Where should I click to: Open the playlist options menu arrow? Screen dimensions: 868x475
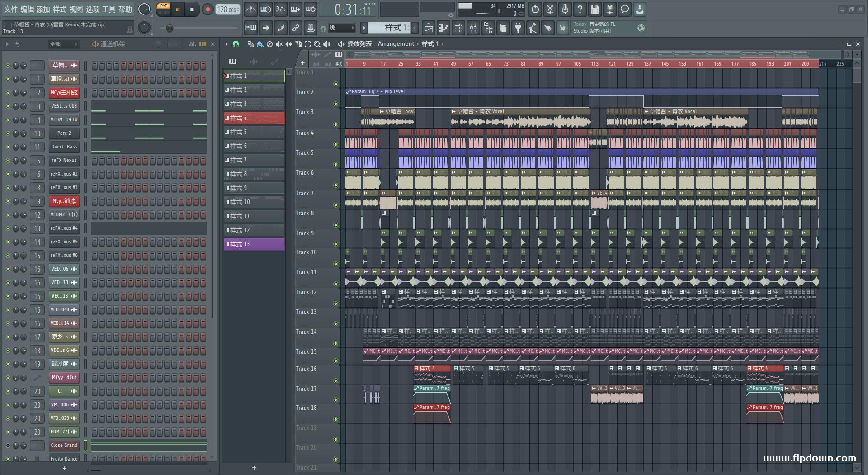click(x=226, y=44)
